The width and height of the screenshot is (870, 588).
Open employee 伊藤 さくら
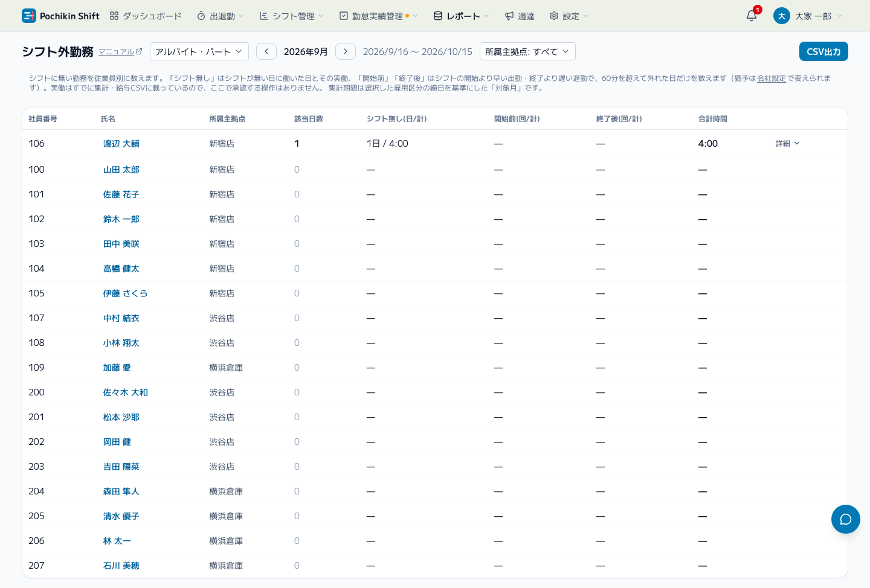126,293
